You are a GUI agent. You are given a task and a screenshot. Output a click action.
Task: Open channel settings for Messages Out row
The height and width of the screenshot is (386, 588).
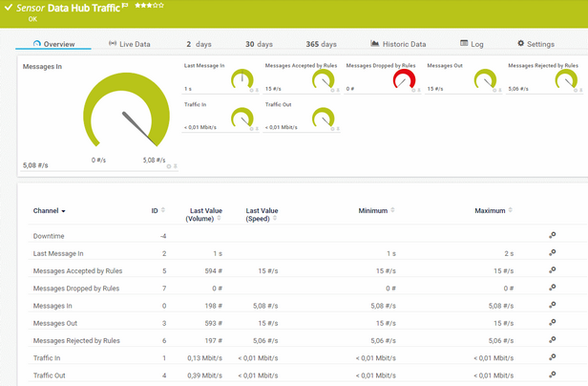coord(552,323)
